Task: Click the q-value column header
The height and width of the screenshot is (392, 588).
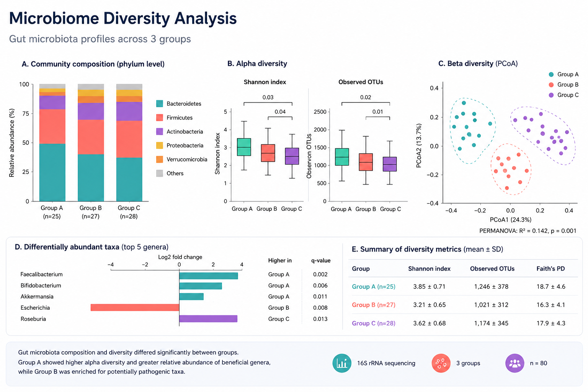Action: coord(321,261)
